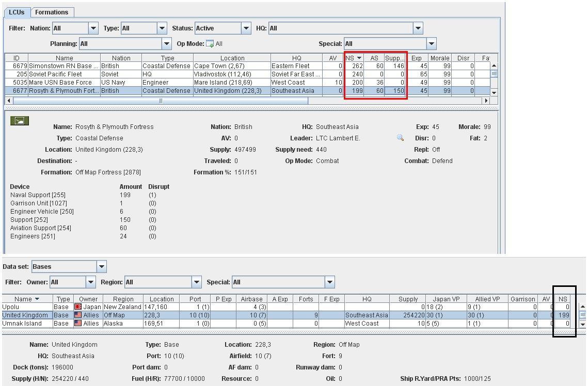588x386 pixels.
Task: Click the LCU table horizontal scrollbar
Action: click(160, 101)
